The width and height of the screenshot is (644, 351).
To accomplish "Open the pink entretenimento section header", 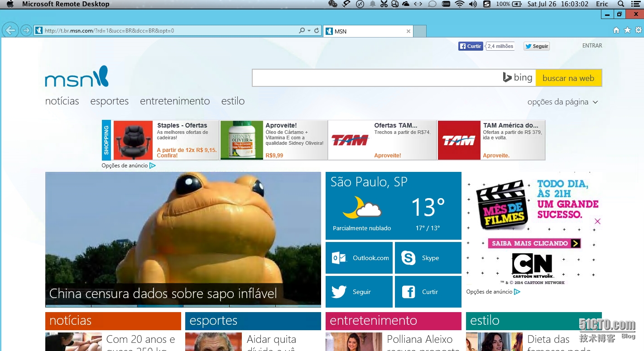I will point(394,321).
